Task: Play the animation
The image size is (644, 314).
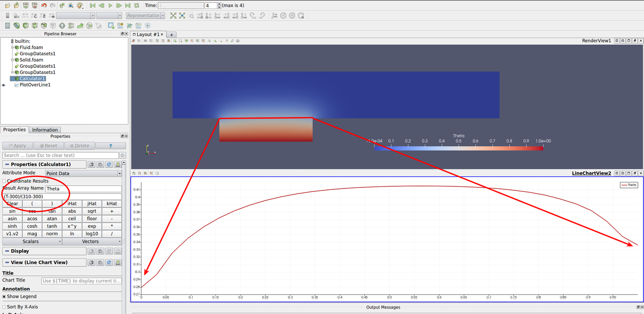Action: click(x=110, y=5)
